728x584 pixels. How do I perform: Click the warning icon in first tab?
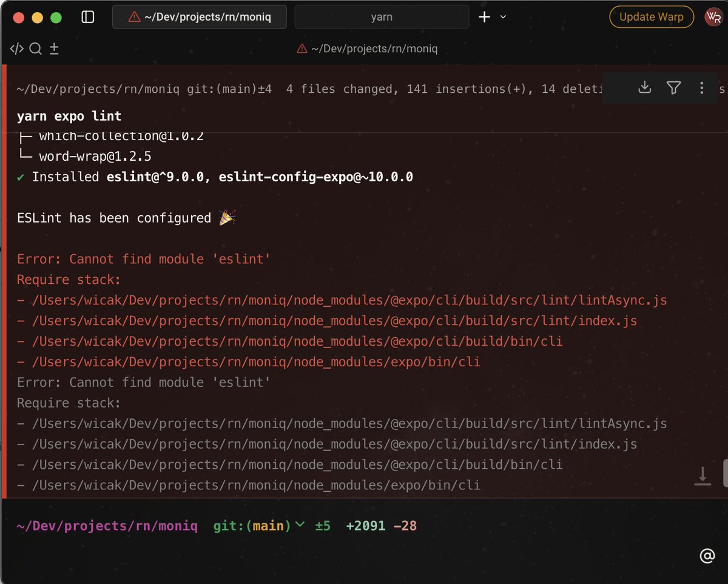pos(134,17)
